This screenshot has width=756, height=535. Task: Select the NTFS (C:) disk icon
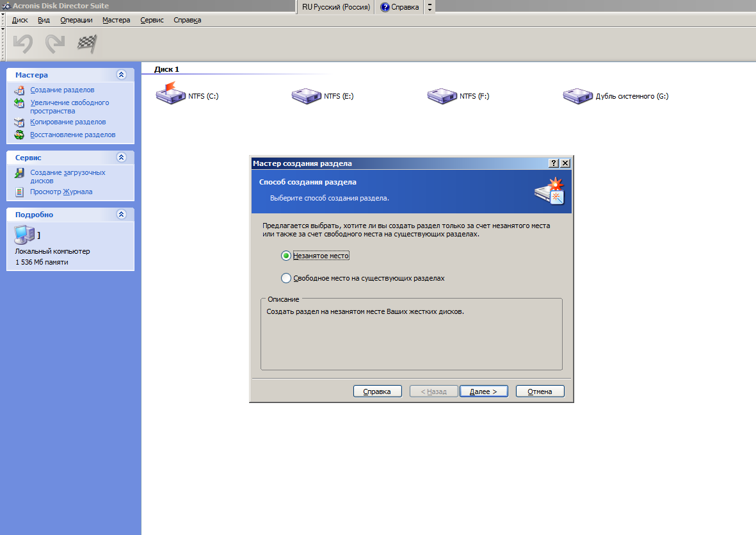point(170,95)
